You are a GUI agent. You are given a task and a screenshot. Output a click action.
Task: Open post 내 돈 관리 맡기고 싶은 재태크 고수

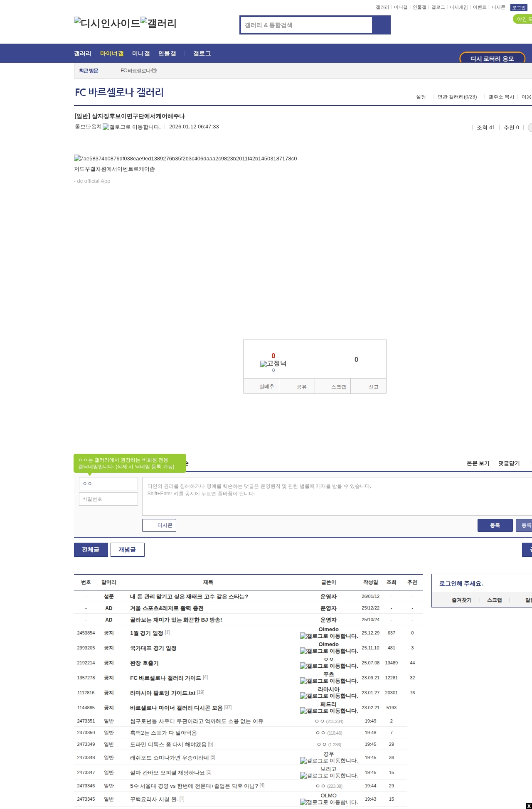point(189,597)
